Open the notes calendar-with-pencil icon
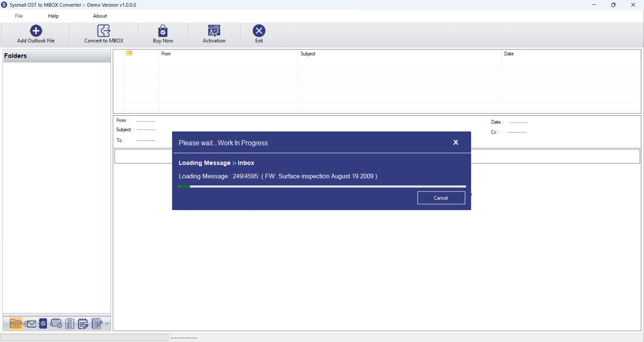 [x=83, y=324]
